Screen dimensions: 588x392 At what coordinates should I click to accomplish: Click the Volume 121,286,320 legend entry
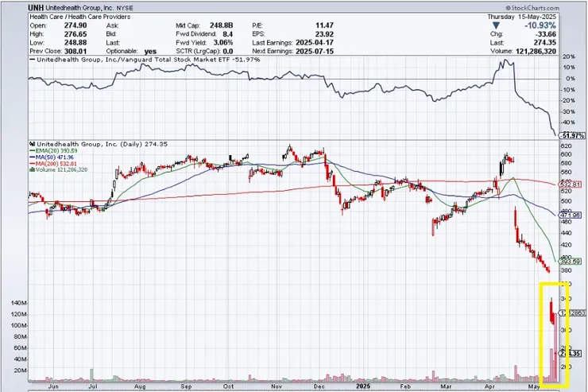click(x=58, y=170)
